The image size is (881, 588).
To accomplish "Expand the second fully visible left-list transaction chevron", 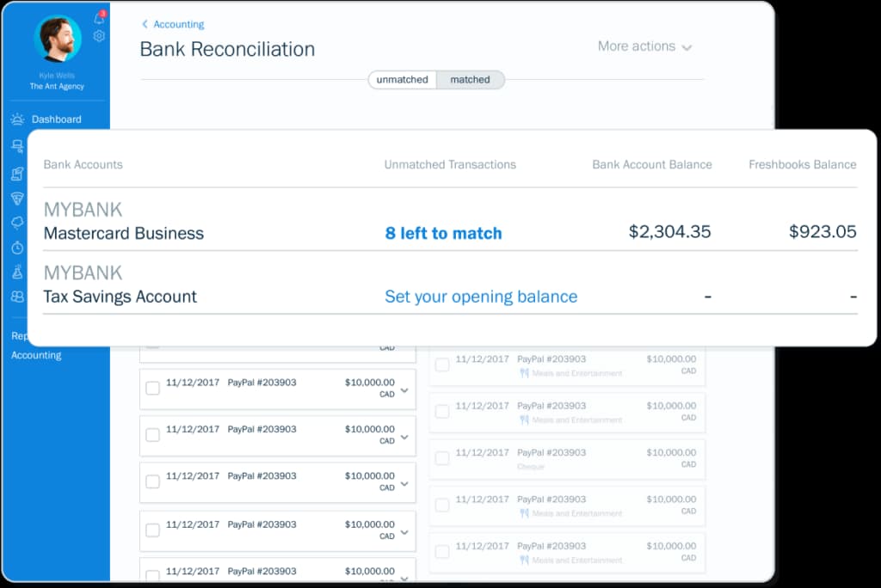I will coord(404,437).
